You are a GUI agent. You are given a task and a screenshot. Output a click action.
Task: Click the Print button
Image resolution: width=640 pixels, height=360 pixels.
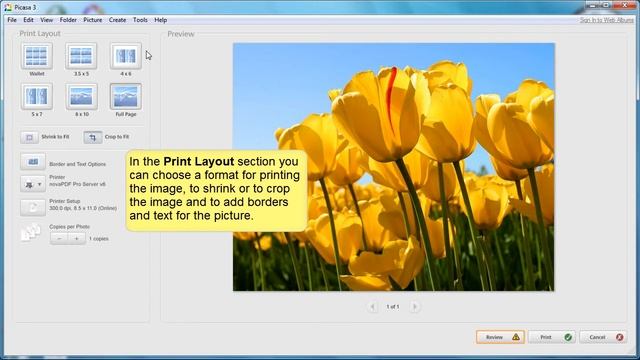click(x=552, y=337)
